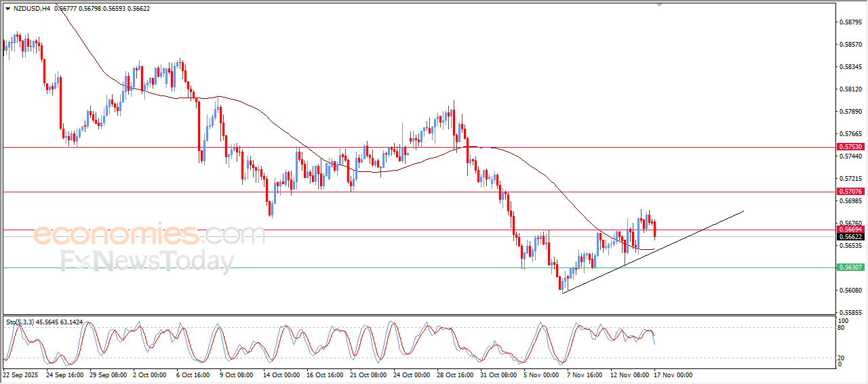Select the last red candle on the chart
868x384 pixels.
point(654,229)
